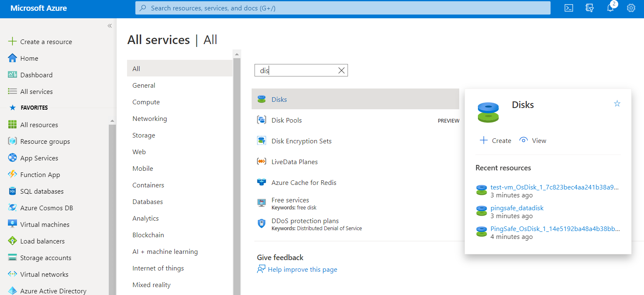Click the Virtual machines sidebar icon
644x295 pixels.
(12, 224)
